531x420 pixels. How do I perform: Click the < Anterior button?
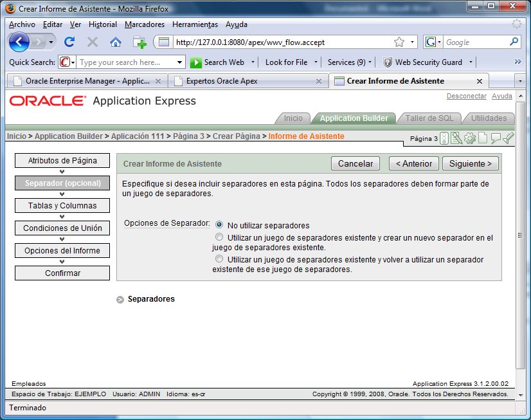point(414,163)
